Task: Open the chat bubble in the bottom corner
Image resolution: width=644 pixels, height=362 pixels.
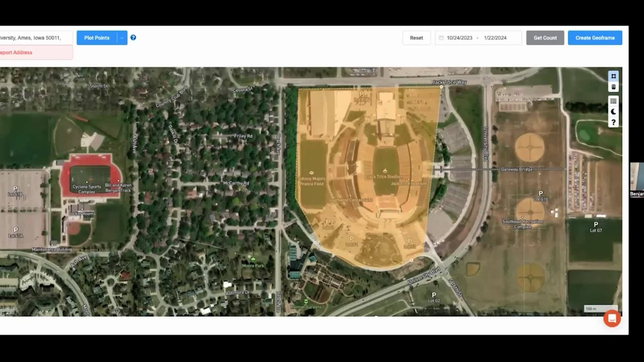Action: [x=612, y=319]
